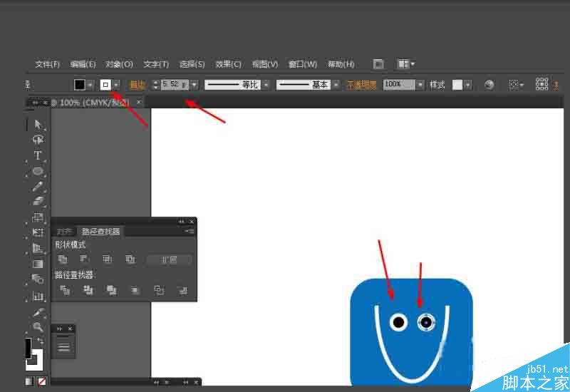This screenshot has height=392, width=570.
Task: Open the 基本 brush definition dropdown
Action: tap(336, 85)
